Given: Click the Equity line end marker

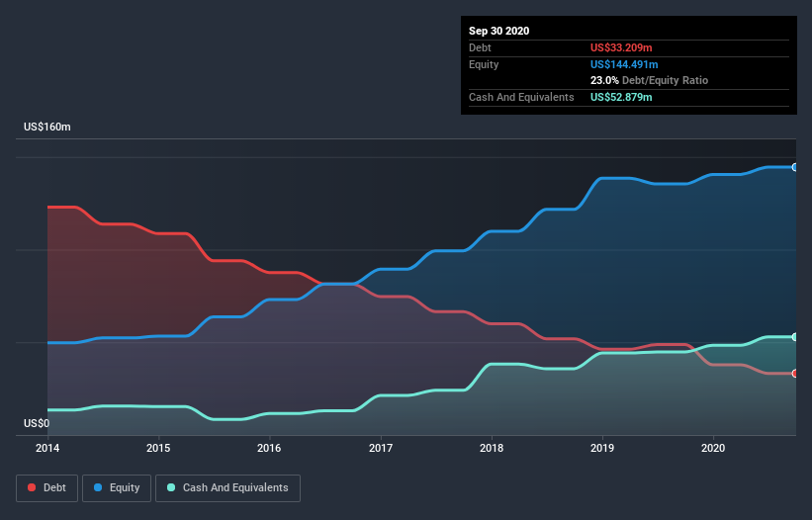Looking at the screenshot, I should [x=795, y=167].
